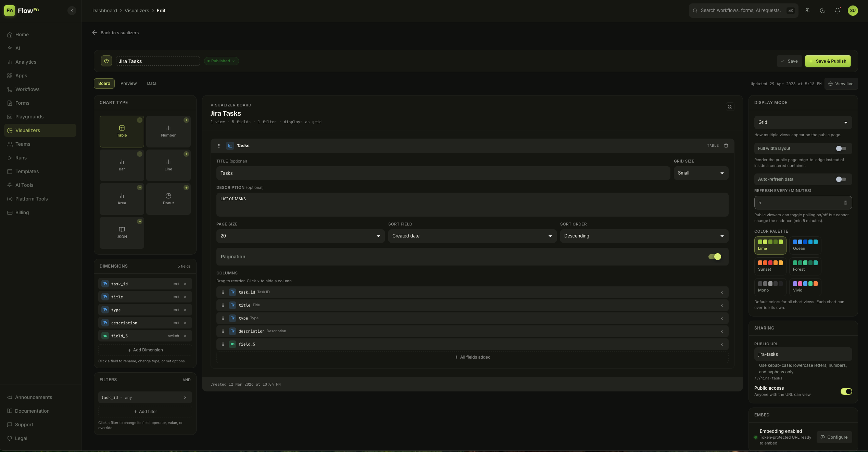868x452 pixels.
Task: Click the Save button
Action: [789, 61]
